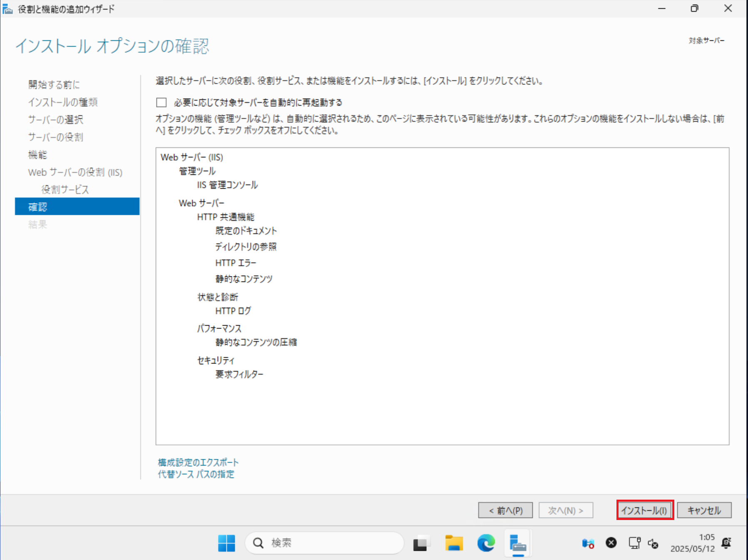Select 要求フィルター entry
The height and width of the screenshot is (560, 748).
click(239, 374)
